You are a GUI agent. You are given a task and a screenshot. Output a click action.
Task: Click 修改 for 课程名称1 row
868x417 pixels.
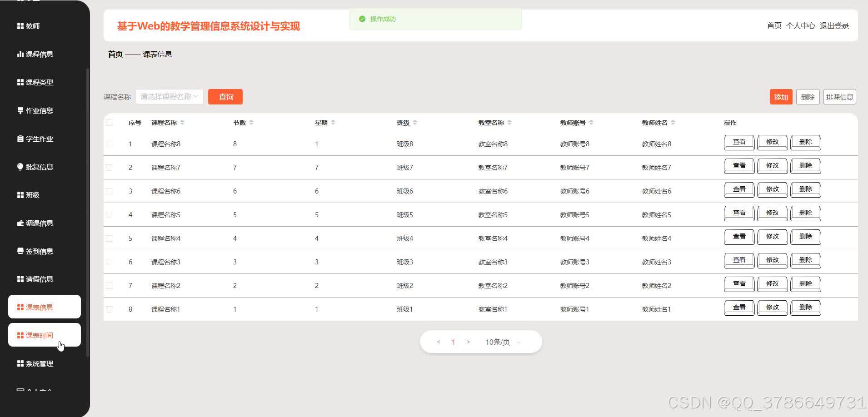click(772, 308)
